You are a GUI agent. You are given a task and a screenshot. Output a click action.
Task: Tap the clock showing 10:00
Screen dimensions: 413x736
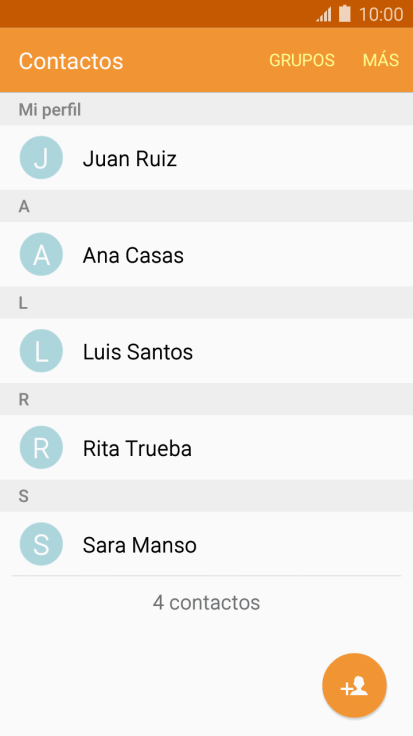[381, 14]
